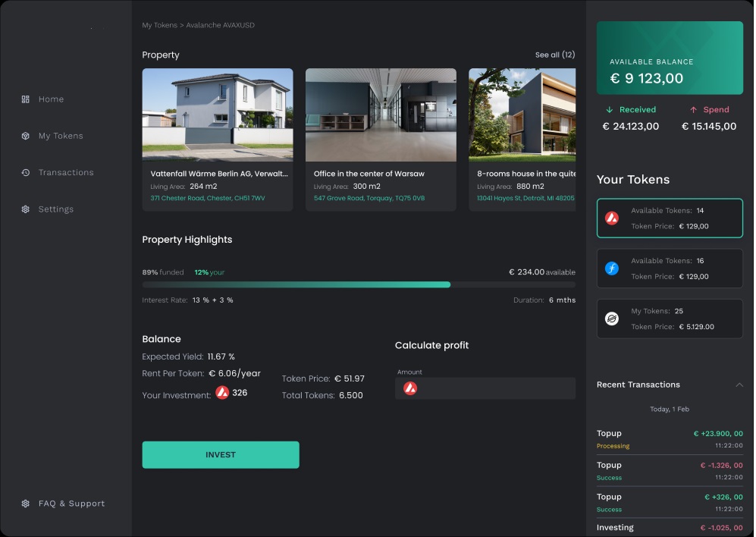Click the Avalanche logo beside Your Investment

click(x=222, y=393)
